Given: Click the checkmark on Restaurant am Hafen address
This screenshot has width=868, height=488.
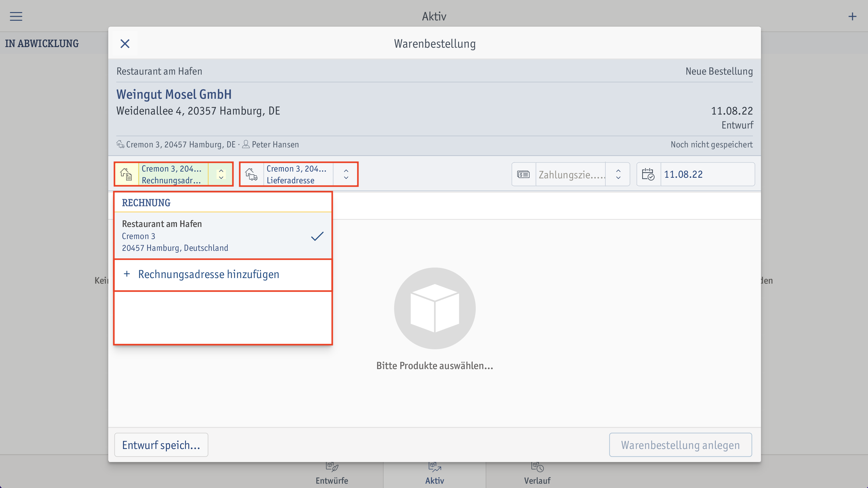Looking at the screenshot, I should [317, 236].
